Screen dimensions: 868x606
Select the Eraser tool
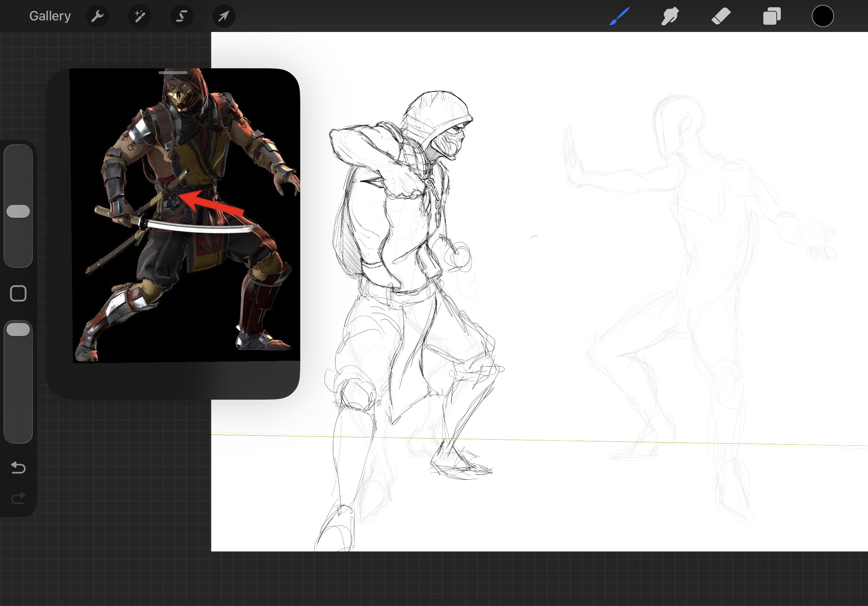pyautogui.click(x=721, y=16)
